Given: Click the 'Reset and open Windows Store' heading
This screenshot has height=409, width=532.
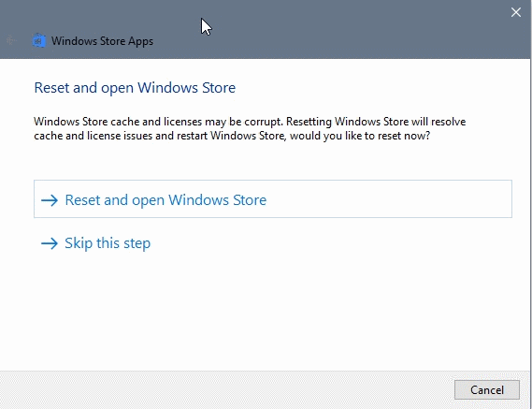Looking at the screenshot, I should (x=135, y=88).
